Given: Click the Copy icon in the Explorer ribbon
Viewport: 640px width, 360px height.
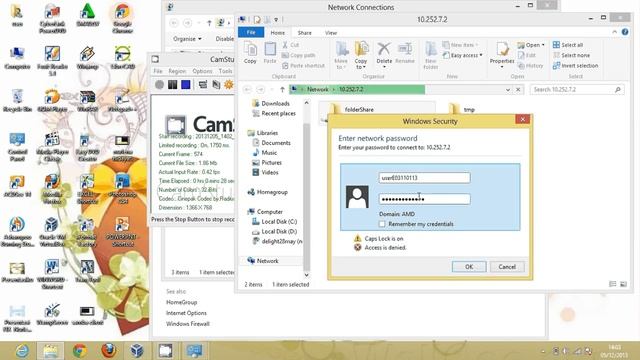Looking at the screenshot, I should tap(250, 50).
